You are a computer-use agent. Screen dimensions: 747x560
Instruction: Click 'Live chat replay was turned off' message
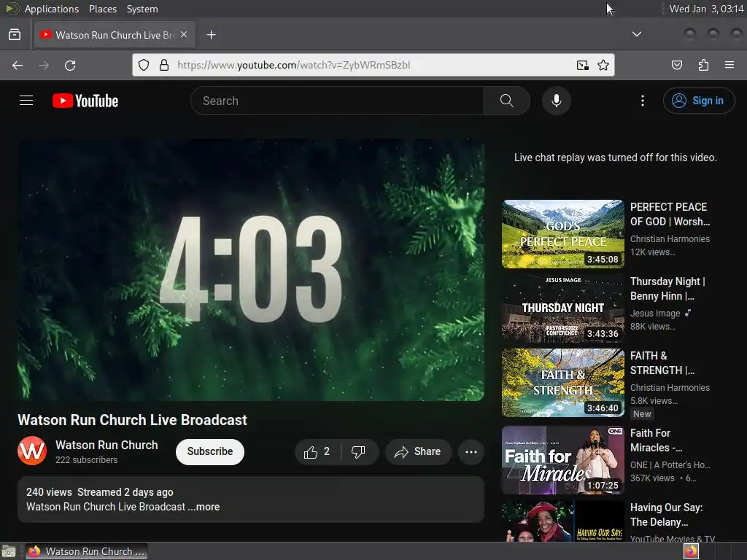(x=615, y=157)
